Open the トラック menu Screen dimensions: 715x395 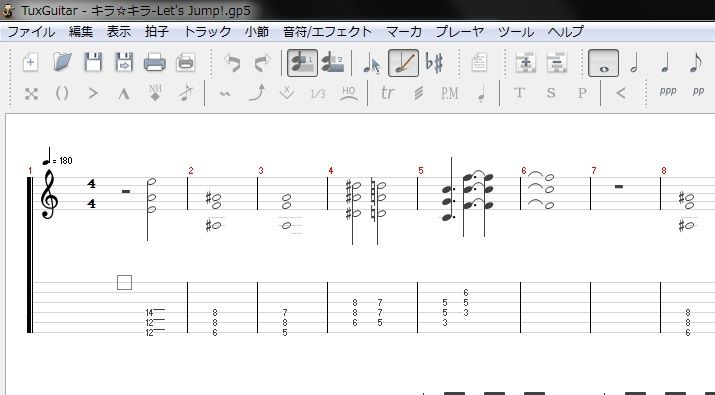click(x=207, y=31)
